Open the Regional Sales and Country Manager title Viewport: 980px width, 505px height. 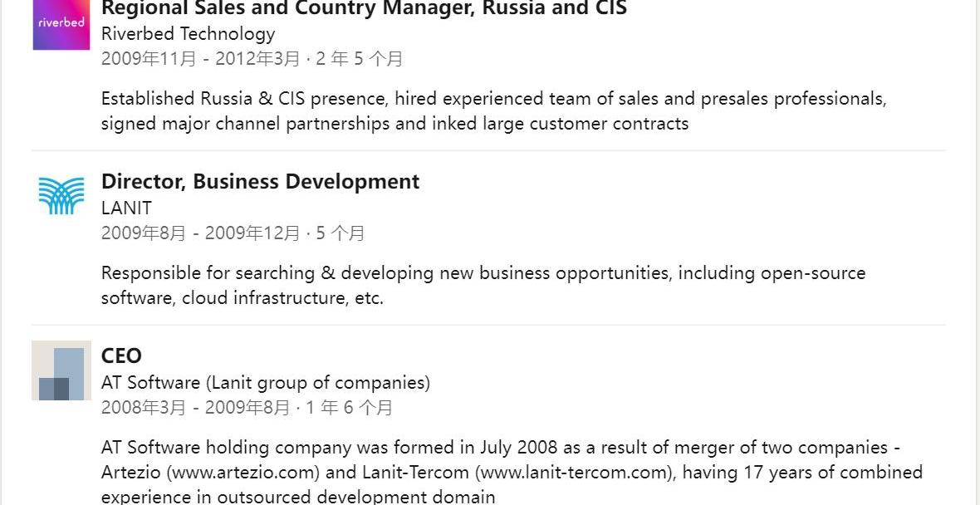coord(364,8)
